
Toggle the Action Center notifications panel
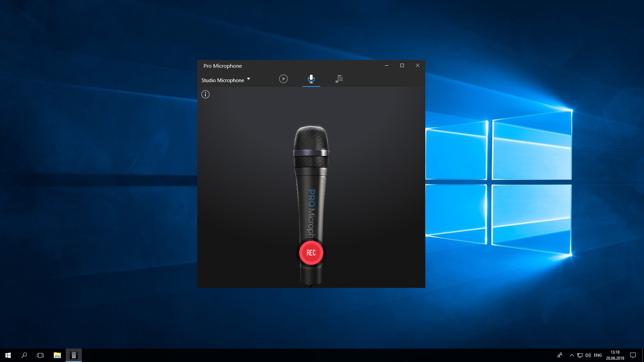633,355
